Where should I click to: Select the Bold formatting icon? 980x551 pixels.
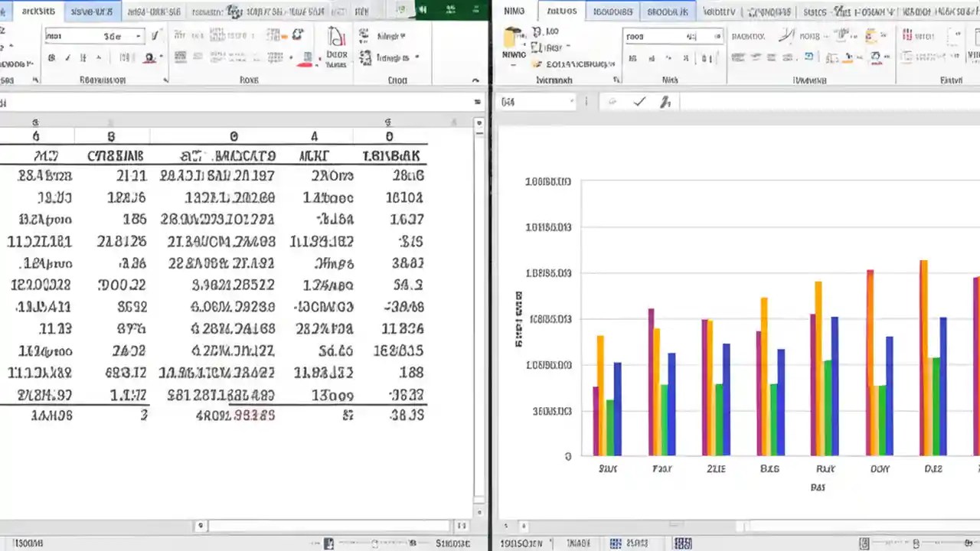coord(52,58)
